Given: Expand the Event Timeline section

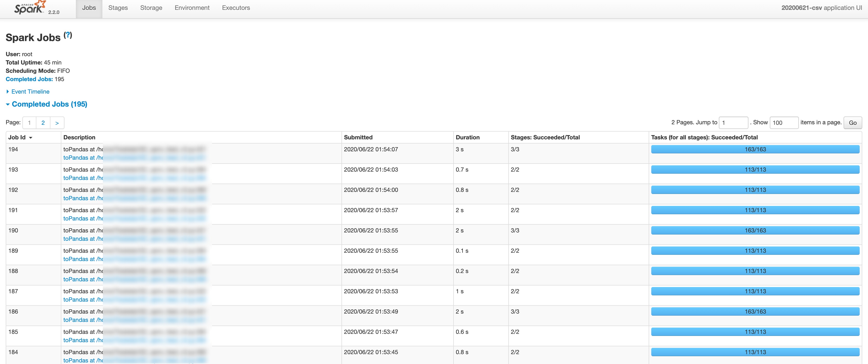Looking at the screenshot, I should (x=30, y=91).
